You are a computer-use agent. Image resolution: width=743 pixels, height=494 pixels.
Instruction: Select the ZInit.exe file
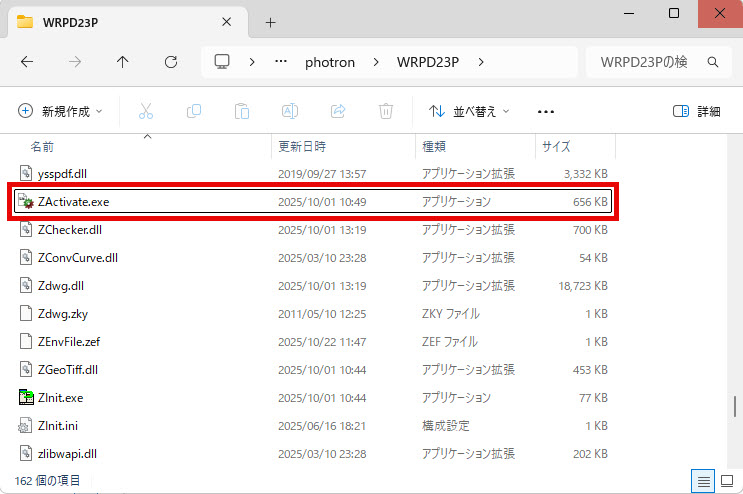coord(60,397)
